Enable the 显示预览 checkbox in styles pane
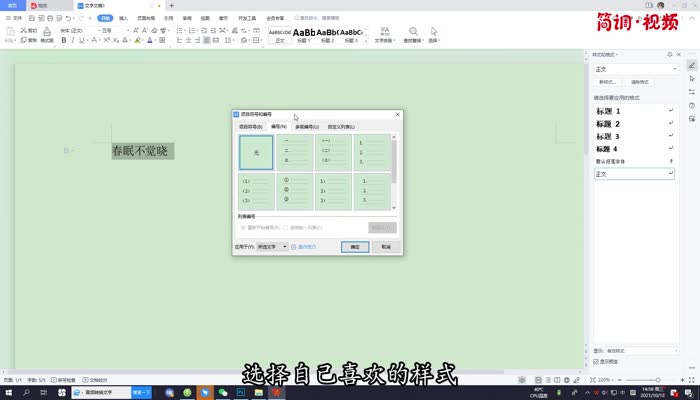The height and width of the screenshot is (400, 700). pyautogui.click(x=598, y=362)
